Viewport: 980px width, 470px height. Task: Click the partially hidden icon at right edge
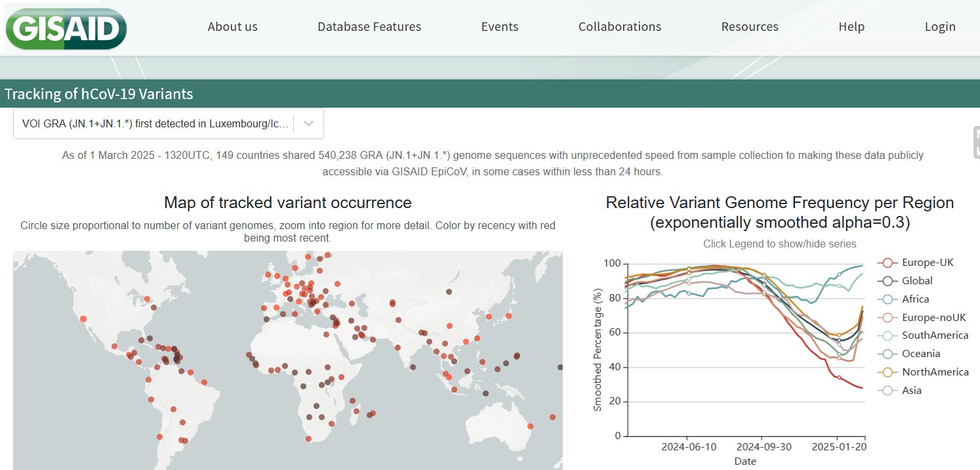pos(975,143)
